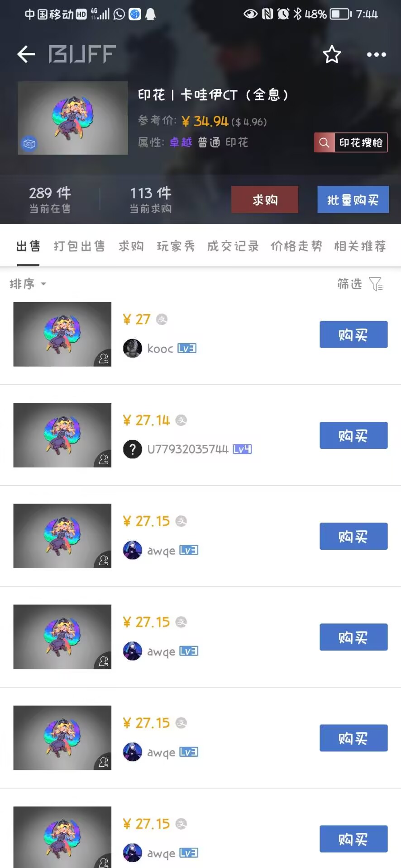Tap the Alipay badge next to ¥ 27

coord(162,319)
